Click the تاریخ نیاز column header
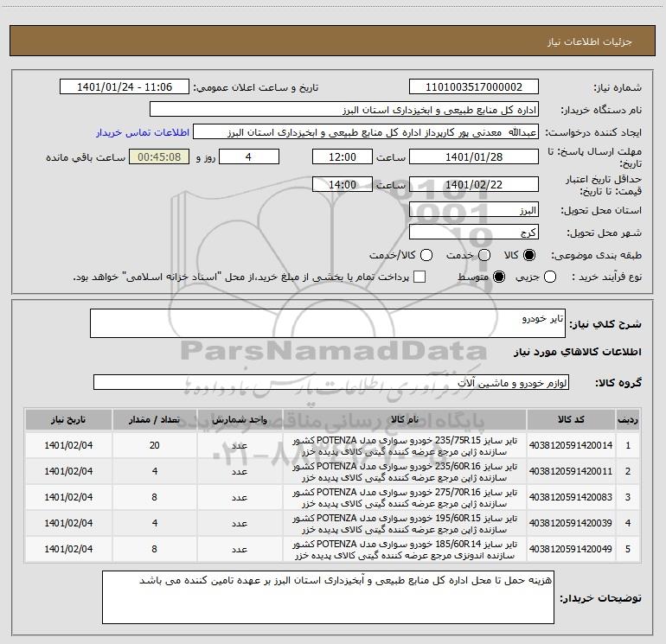Viewport: 666px width, 644px height. tap(68, 419)
